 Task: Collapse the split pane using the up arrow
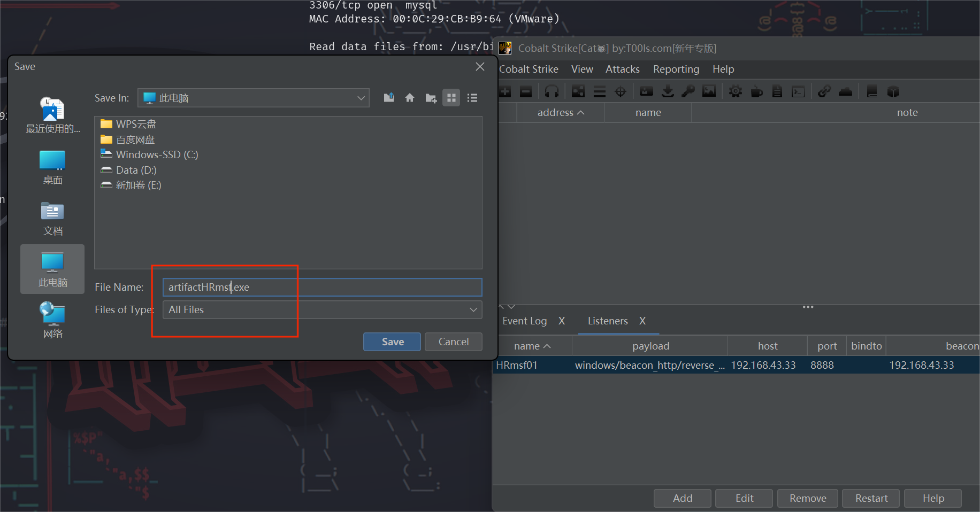[x=501, y=307]
